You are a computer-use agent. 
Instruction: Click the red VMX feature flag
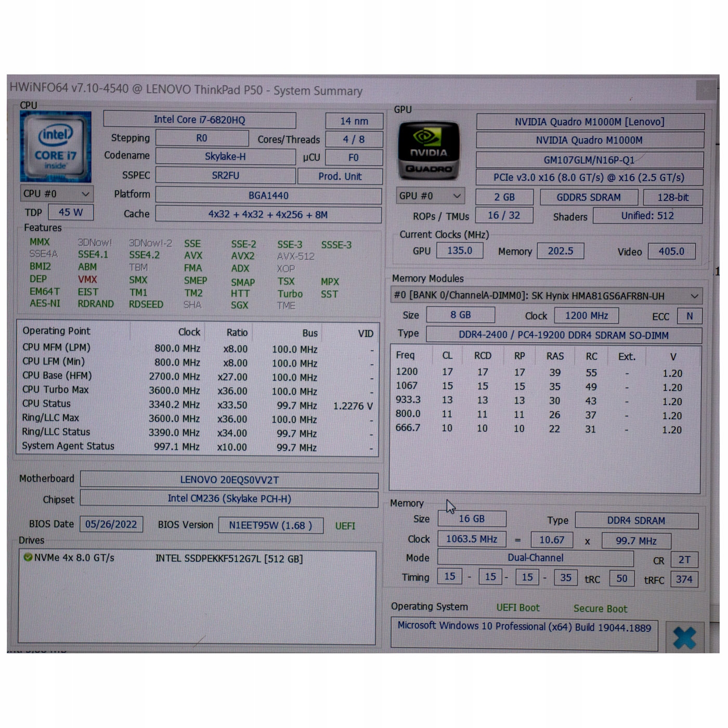pyautogui.click(x=87, y=279)
